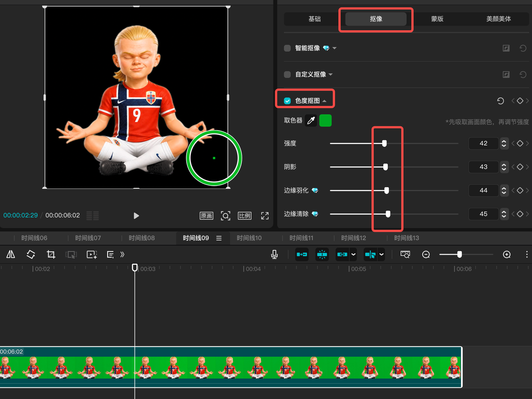Click the 边缘羽化 slider handle
This screenshot has width=532, height=399.
387,191
